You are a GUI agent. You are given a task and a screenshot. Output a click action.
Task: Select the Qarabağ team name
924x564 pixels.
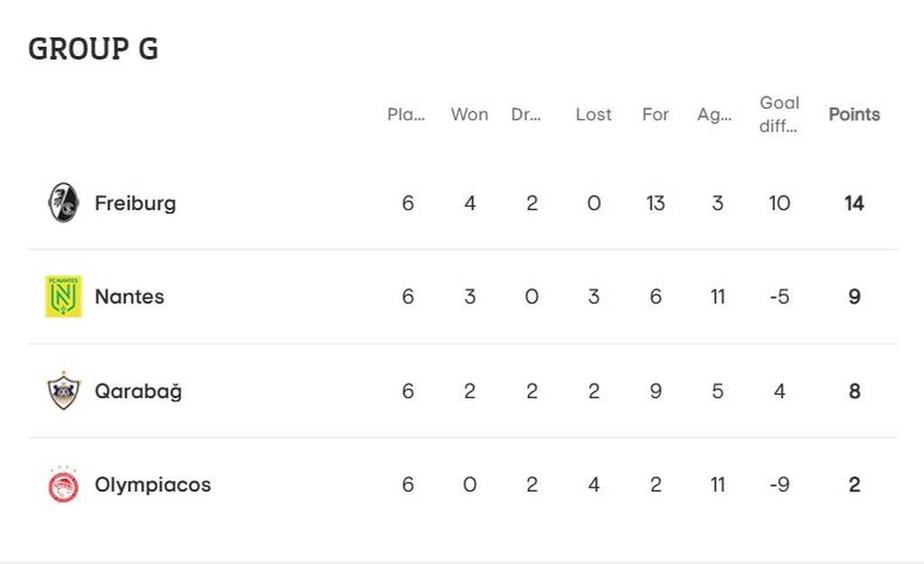click(138, 391)
